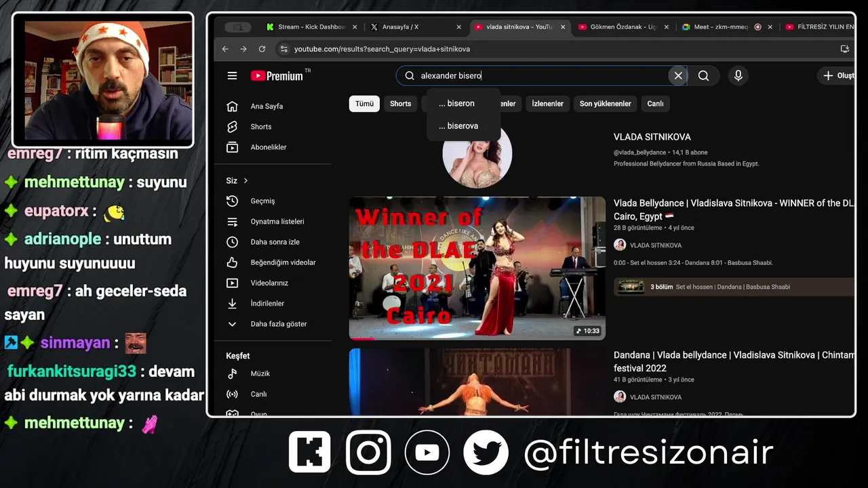Open Abonelikler subscriptions in the sidebar

273,147
